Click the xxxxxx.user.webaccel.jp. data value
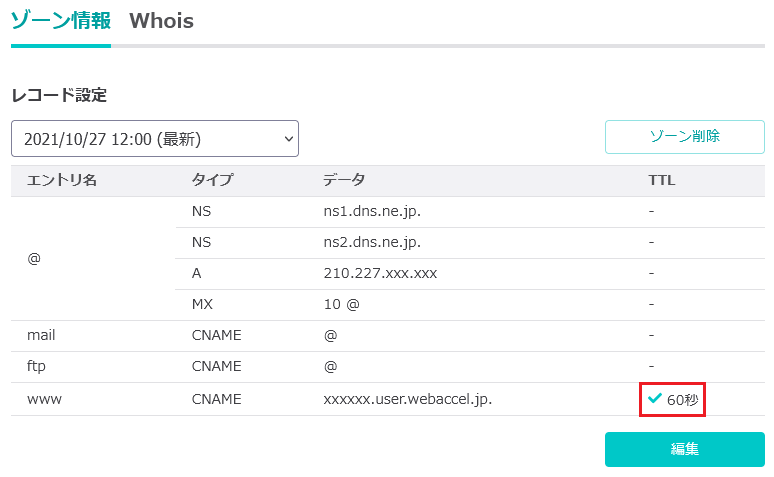Image resolution: width=774 pixels, height=477 pixels. 408,399
